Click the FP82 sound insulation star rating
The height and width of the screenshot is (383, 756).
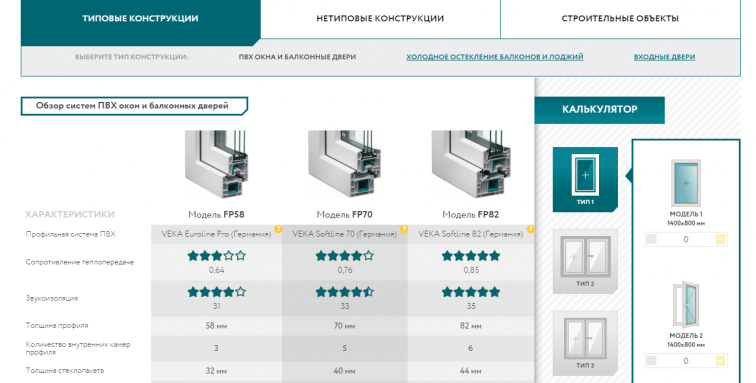471,292
